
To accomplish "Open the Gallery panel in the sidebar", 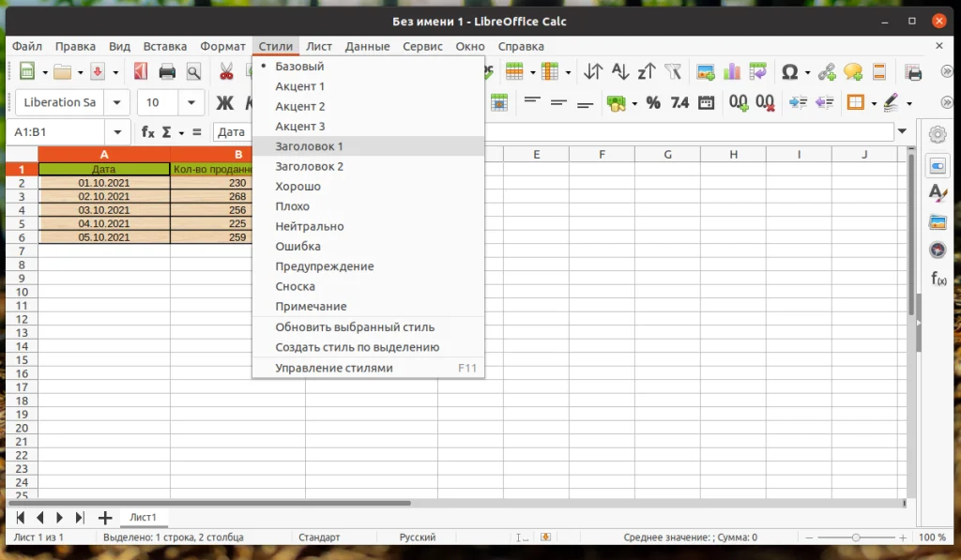I will click(x=937, y=222).
